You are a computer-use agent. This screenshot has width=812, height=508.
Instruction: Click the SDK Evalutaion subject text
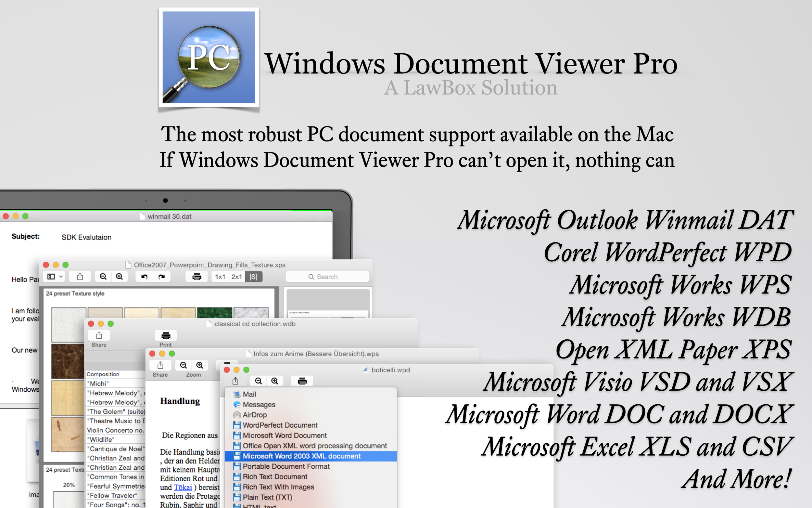[86, 237]
